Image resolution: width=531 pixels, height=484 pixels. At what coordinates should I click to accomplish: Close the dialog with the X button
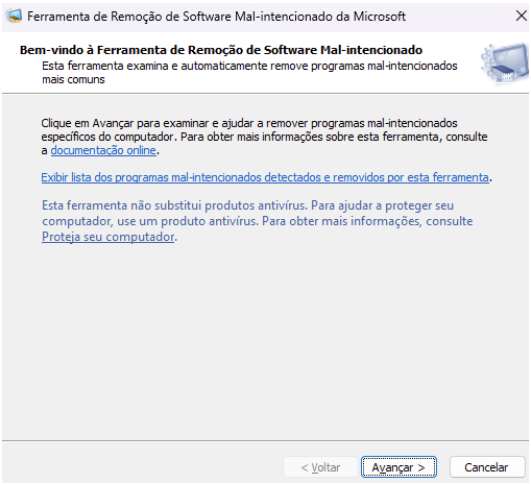tap(521, 16)
